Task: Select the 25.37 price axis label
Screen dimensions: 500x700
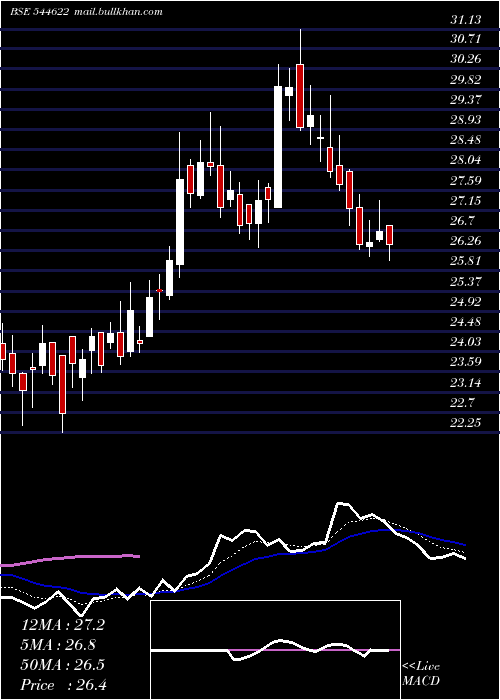Action: coord(466,281)
